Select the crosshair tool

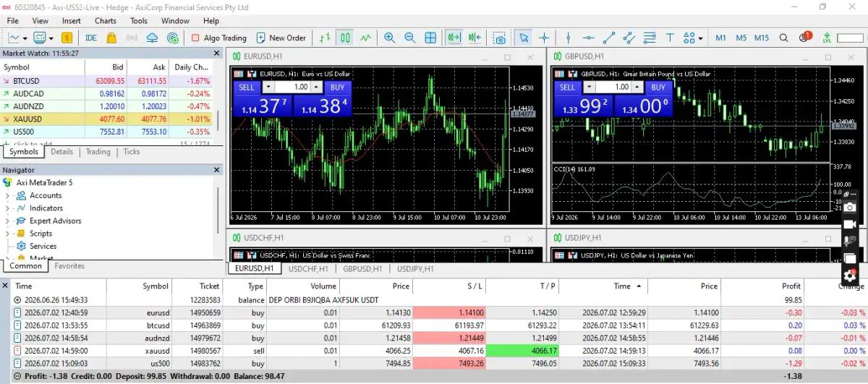click(544, 38)
